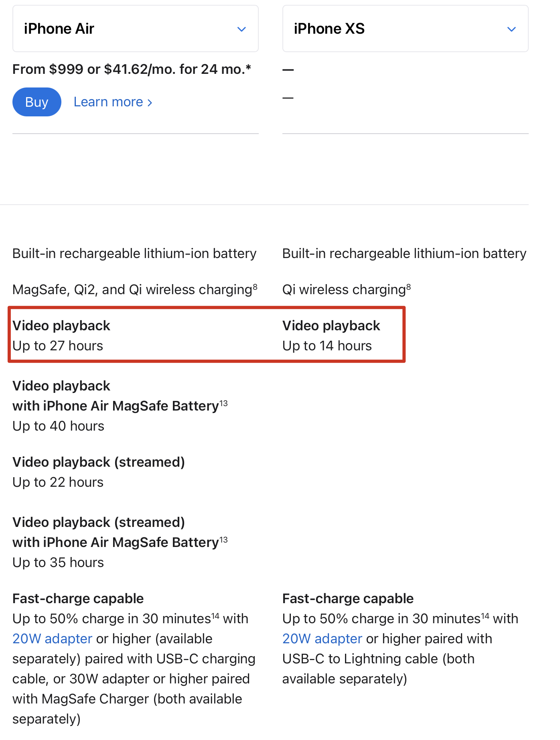Click the "Up to 27 hours" text
The height and width of the screenshot is (740, 560).
click(58, 346)
